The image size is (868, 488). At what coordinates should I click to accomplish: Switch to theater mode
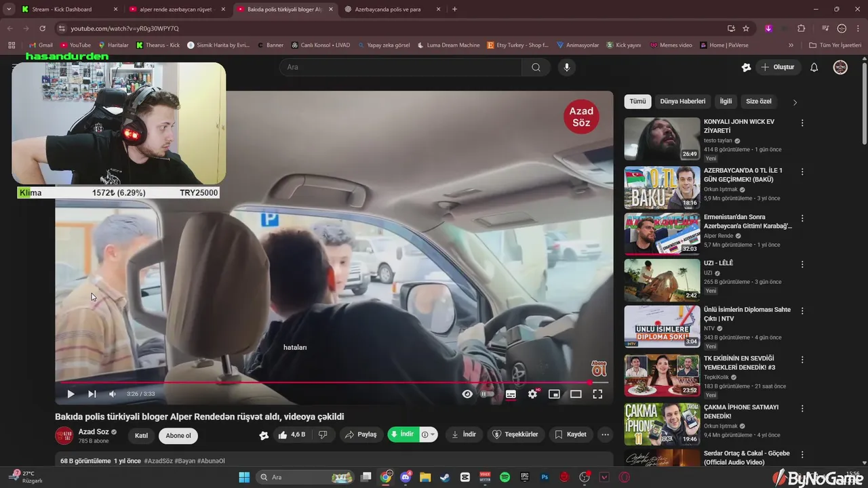click(576, 394)
